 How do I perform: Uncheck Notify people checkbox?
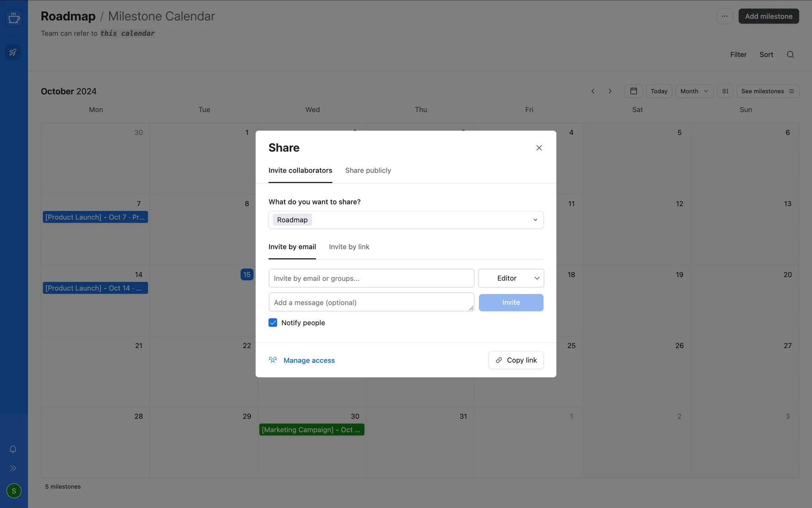(x=273, y=323)
